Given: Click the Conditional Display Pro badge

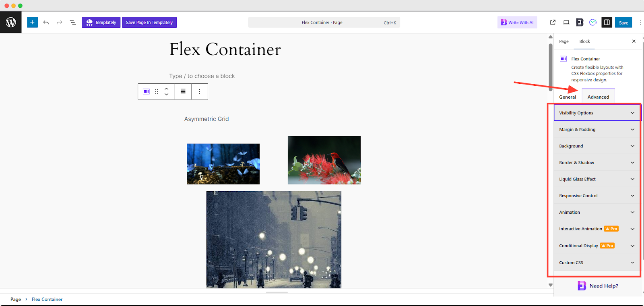Looking at the screenshot, I should (x=607, y=246).
